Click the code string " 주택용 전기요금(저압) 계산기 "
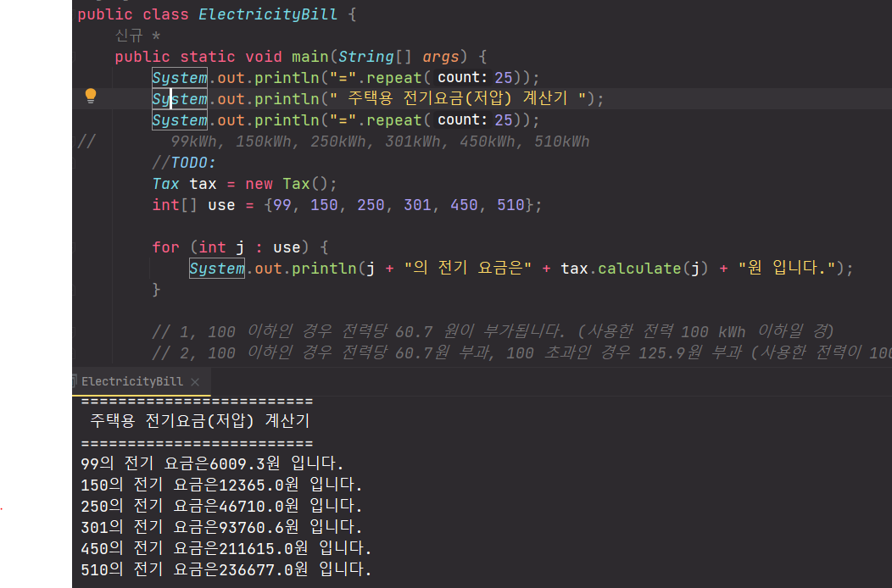The image size is (892, 588). [458, 99]
